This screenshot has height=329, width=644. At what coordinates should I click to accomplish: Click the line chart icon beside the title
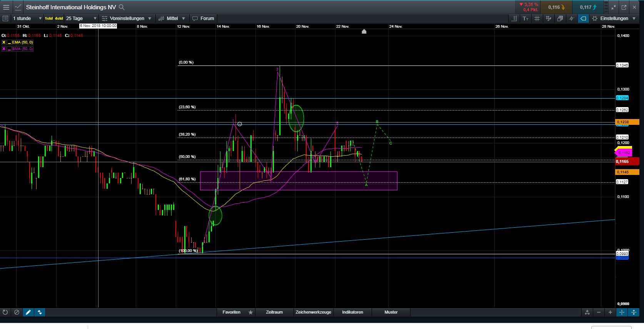click(18, 7)
